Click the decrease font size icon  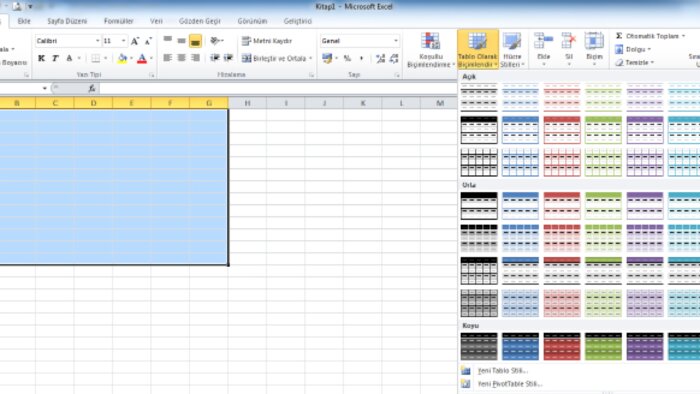(x=149, y=41)
